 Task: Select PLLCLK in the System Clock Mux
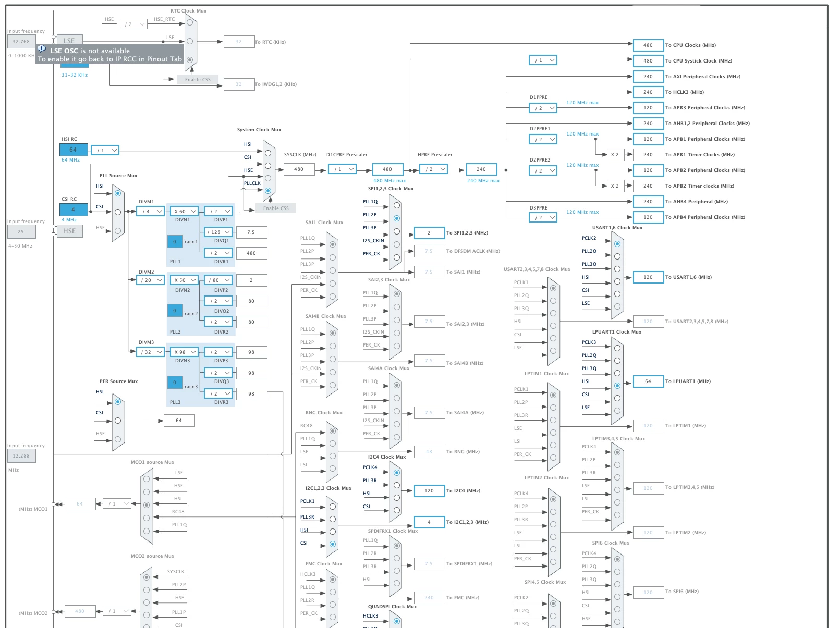[x=268, y=191]
